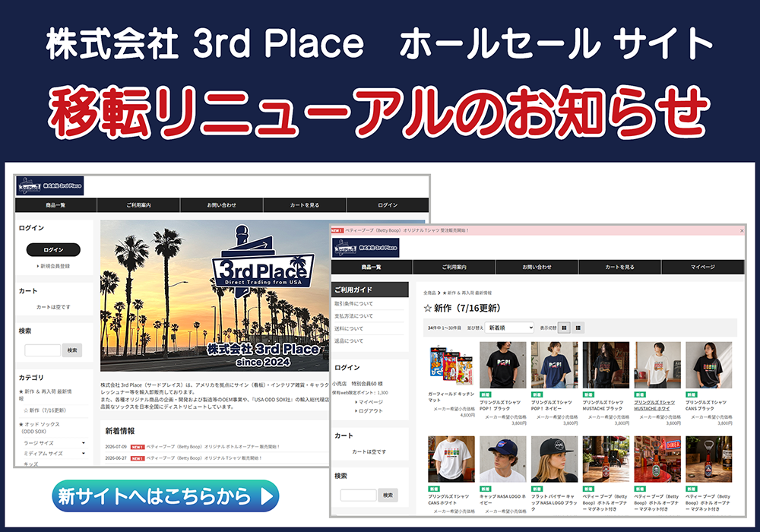The height and width of the screenshot is (532, 760).
Task: Open the 3rd Place logo in the left site header
Action: pos(50,185)
